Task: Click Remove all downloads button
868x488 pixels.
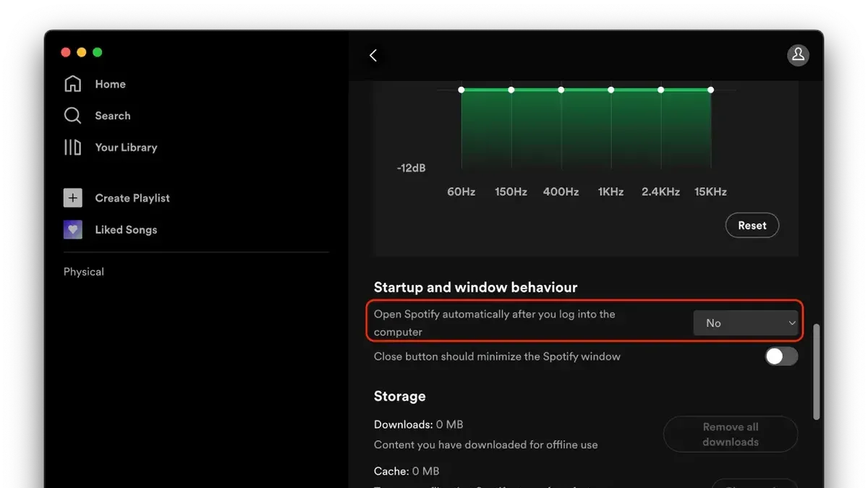Action: [x=731, y=435]
